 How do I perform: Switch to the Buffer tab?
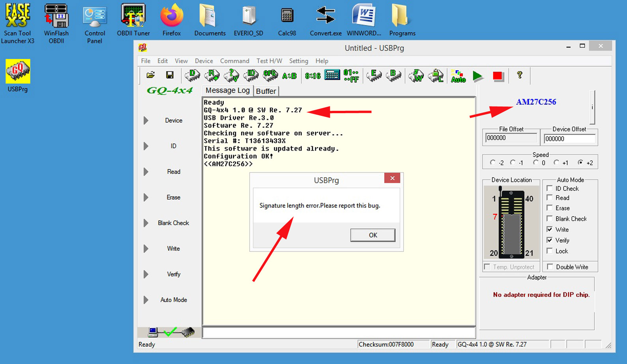[266, 91]
